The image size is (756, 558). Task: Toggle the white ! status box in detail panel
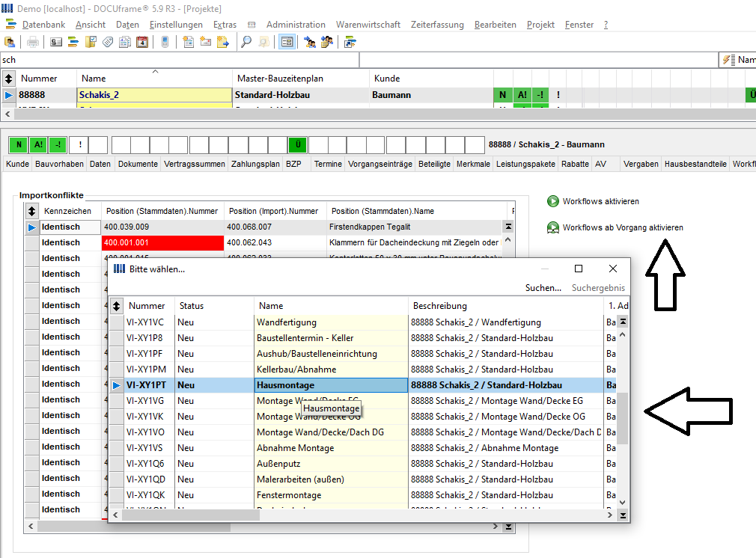[x=79, y=144]
